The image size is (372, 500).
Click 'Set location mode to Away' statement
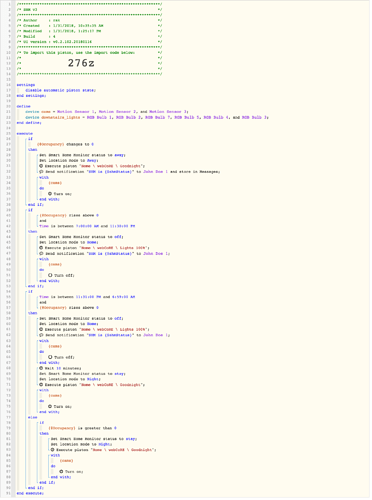click(69, 161)
